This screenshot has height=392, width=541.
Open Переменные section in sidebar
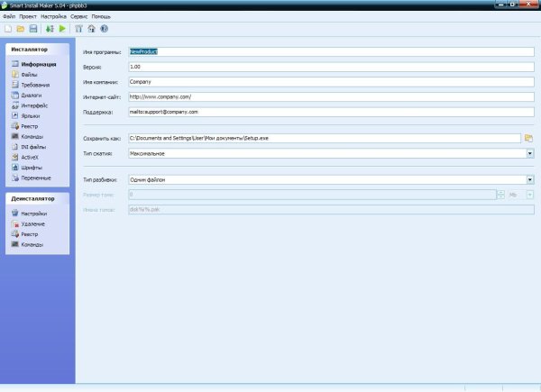pyautogui.click(x=31, y=178)
